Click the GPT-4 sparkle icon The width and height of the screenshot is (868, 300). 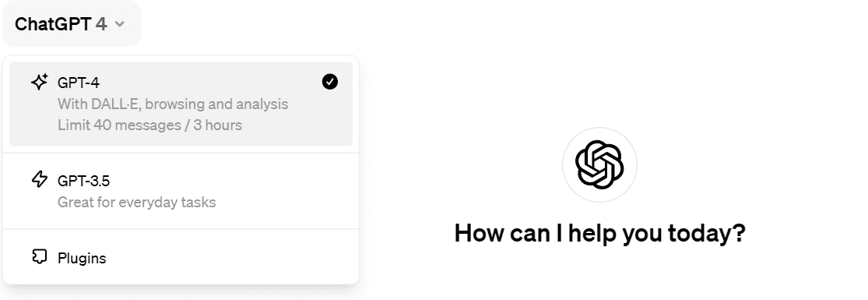pyautogui.click(x=39, y=83)
